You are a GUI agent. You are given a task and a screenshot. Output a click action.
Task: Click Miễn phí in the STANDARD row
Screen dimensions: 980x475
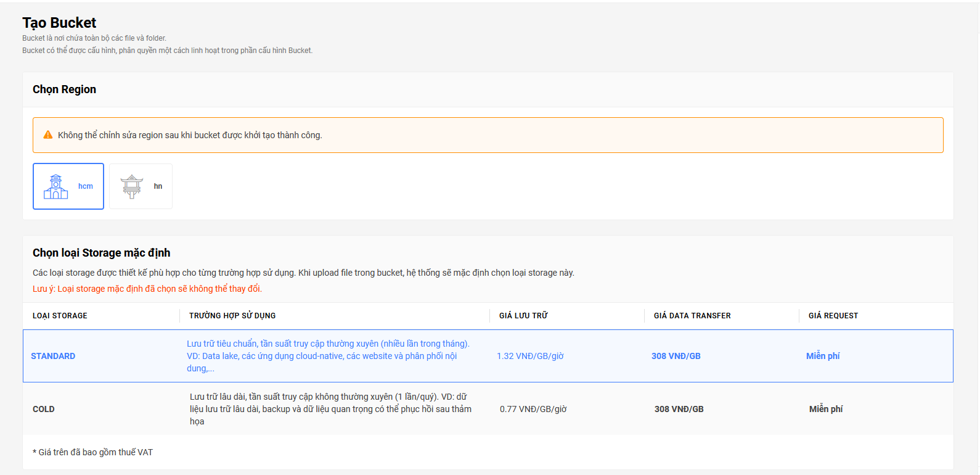[x=823, y=356]
